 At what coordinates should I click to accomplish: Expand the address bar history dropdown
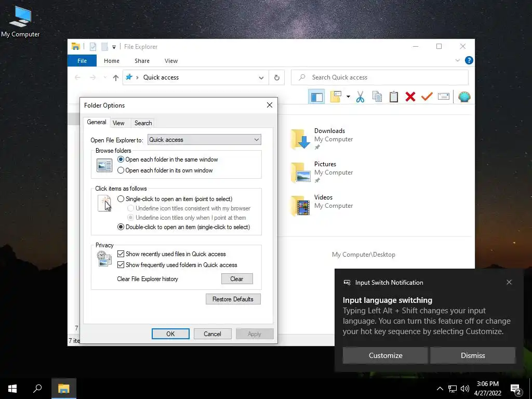point(261,78)
